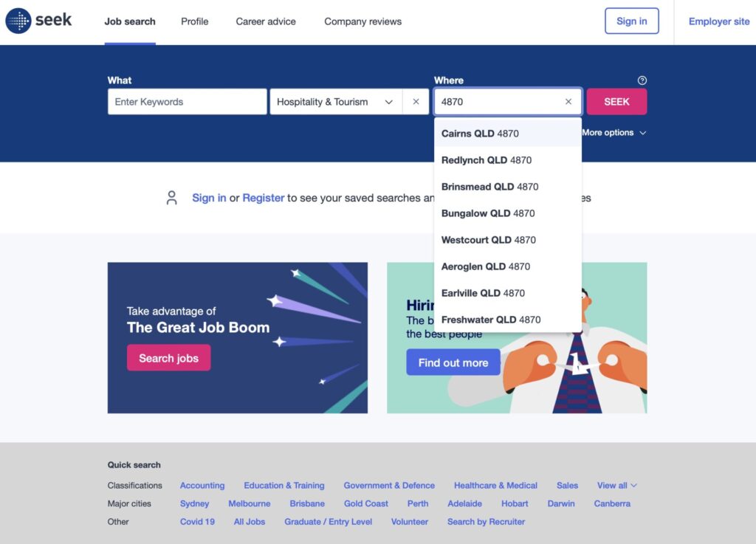Search jobs in Sydney

click(x=194, y=503)
